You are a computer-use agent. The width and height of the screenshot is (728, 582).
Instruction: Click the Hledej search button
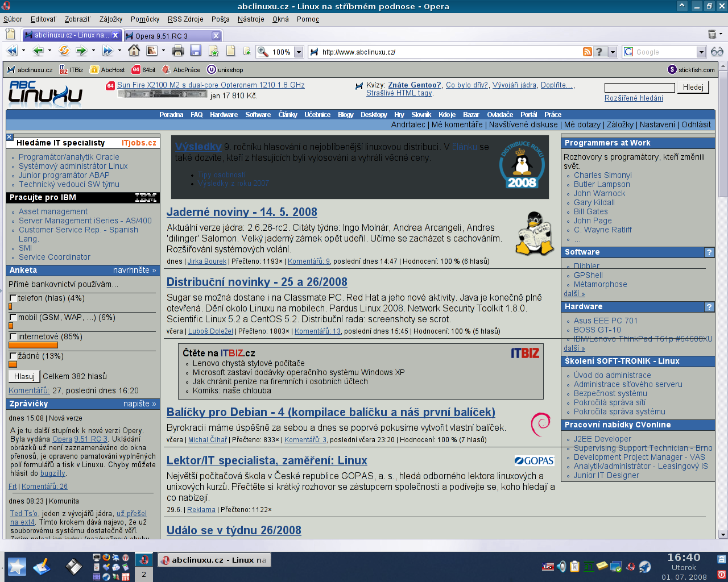(x=693, y=88)
